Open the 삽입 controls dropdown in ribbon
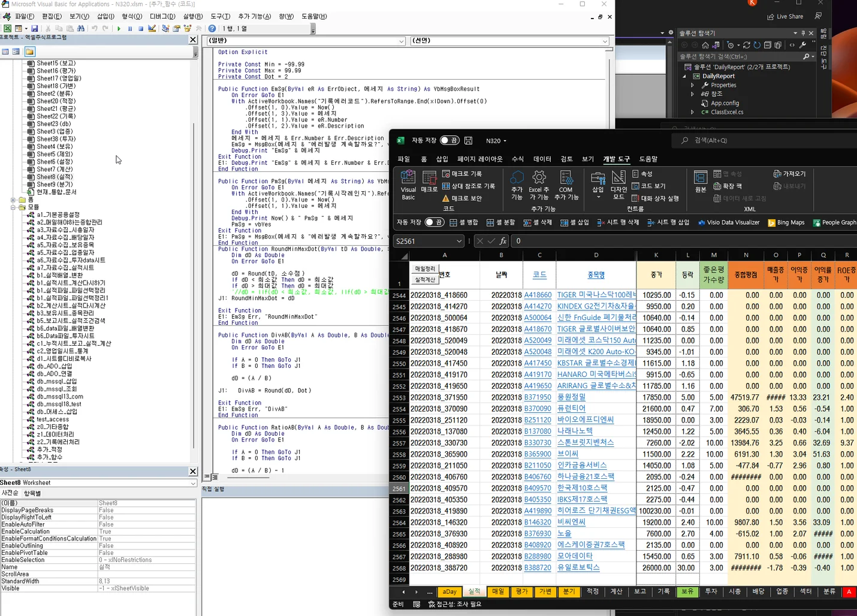The height and width of the screenshot is (616, 857). (598, 185)
